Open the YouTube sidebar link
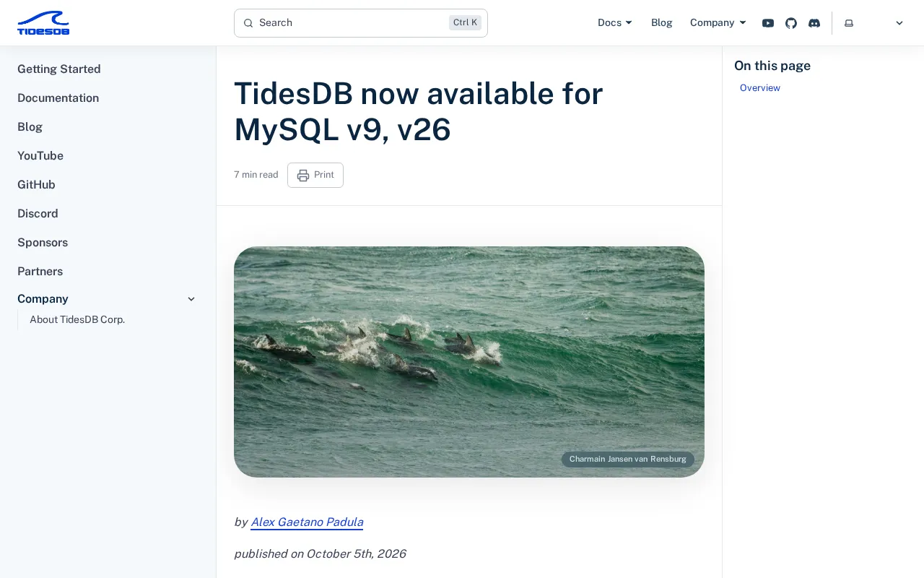This screenshot has width=924, height=578. [40, 156]
